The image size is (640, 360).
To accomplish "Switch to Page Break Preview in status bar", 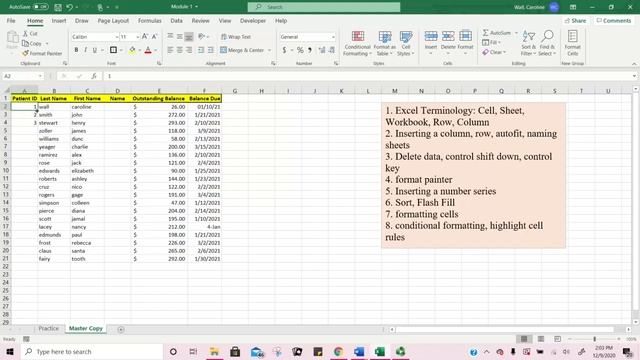I will click(x=557, y=339).
